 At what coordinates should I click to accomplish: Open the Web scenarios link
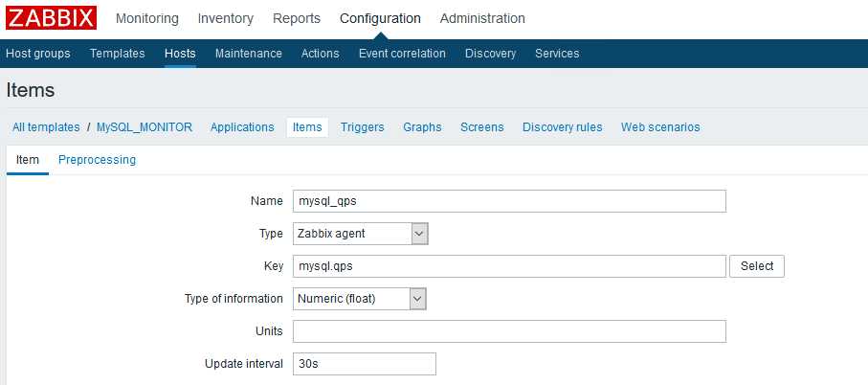660,126
